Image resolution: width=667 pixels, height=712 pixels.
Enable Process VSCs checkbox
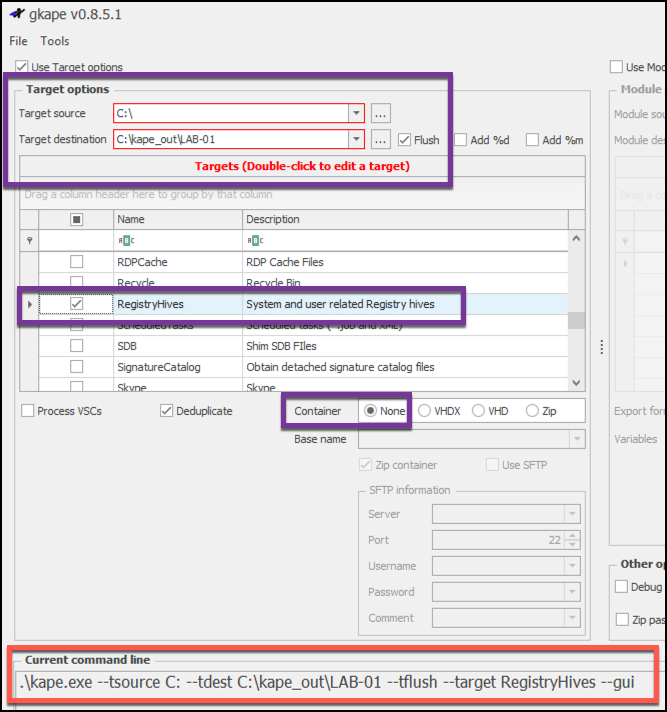point(28,411)
